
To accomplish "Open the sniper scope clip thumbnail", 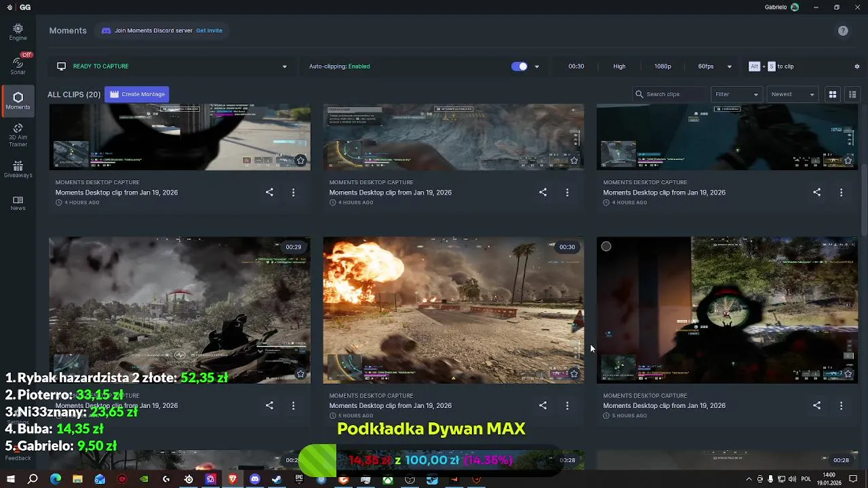I will pyautogui.click(x=727, y=310).
